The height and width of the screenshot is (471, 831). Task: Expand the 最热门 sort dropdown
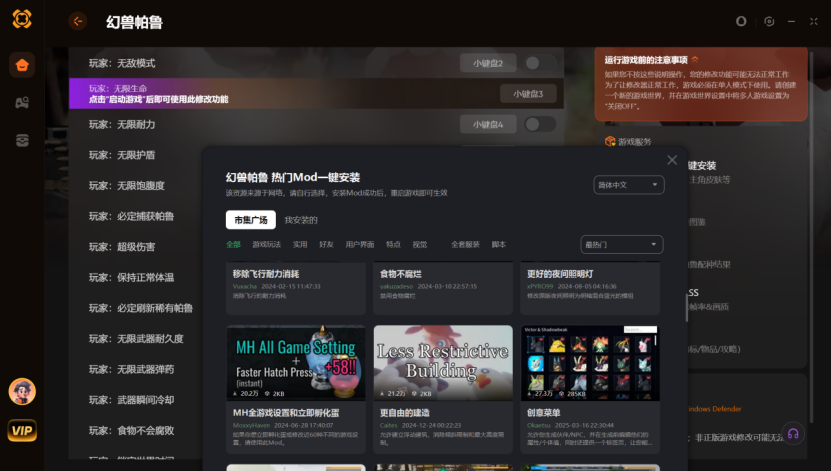tap(621, 244)
